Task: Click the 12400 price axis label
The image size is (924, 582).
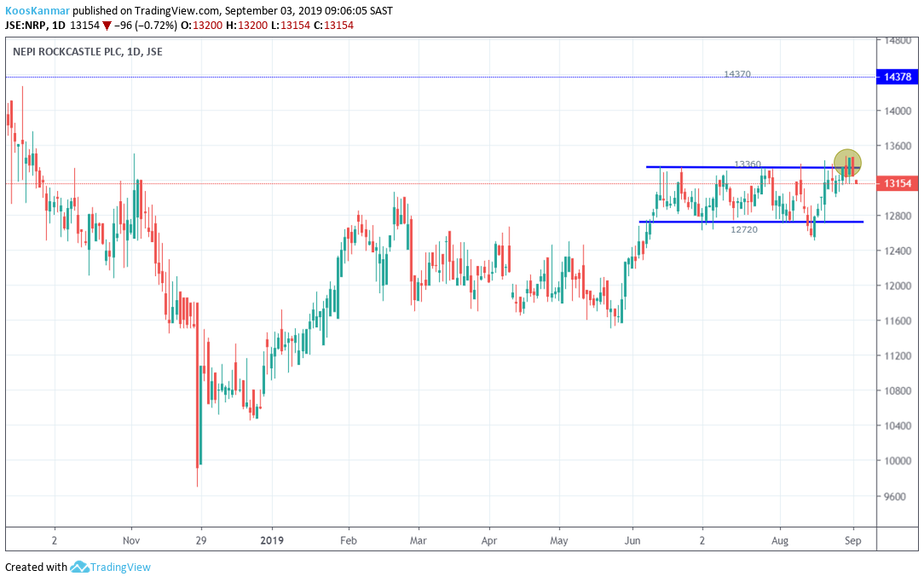Action: [897, 251]
